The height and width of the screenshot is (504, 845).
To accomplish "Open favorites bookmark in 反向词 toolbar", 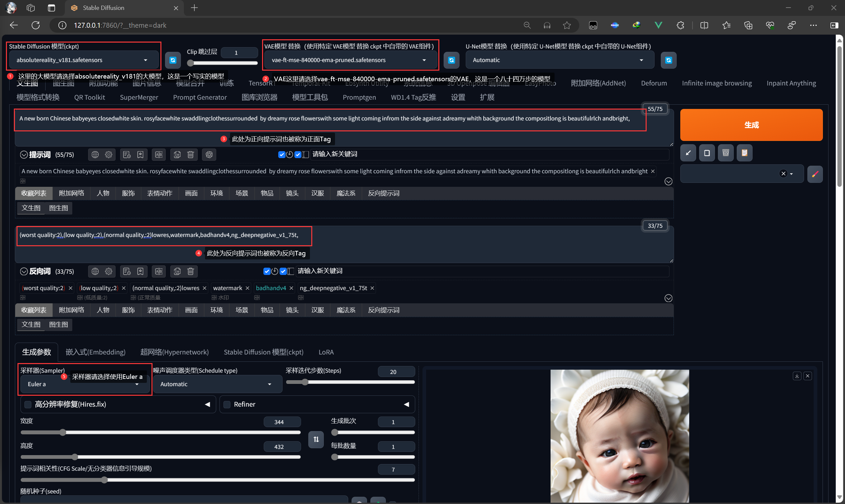I will [140, 271].
